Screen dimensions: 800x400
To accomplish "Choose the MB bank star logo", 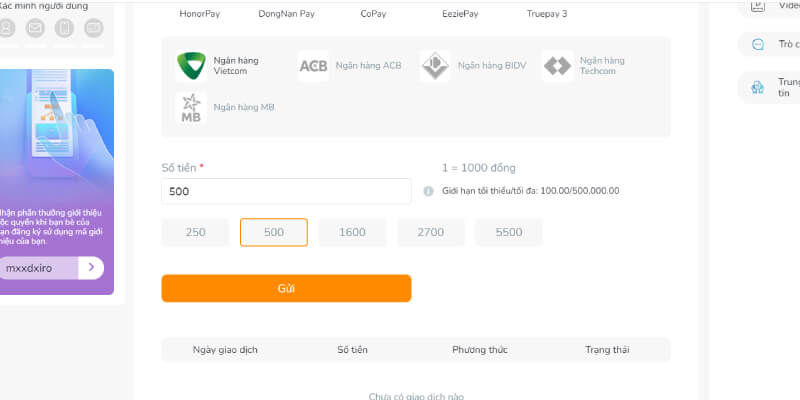I will (191, 108).
